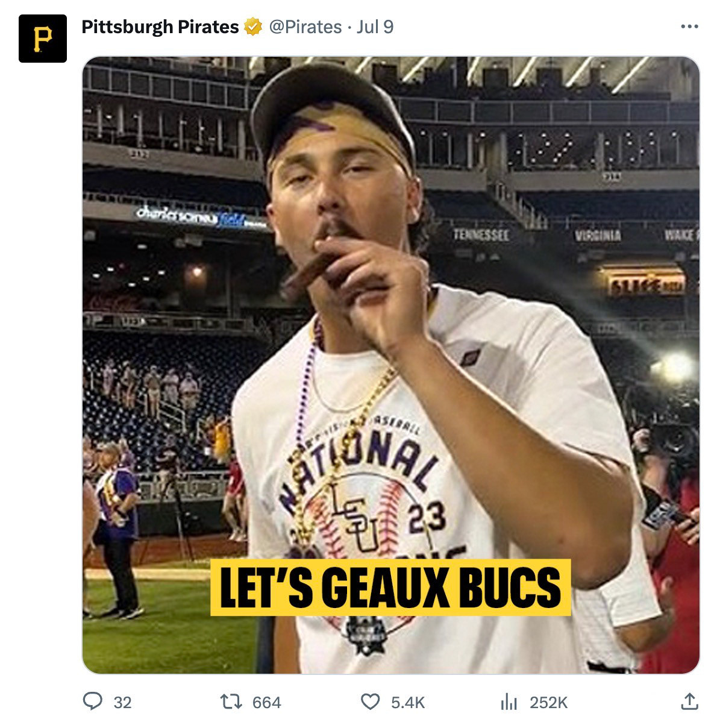The width and height of the screenshot is (717, 728).
Task: Click the LET'S GEAUX BUCS caption banner
Action: pyautogui.click(x=390, y=588)
